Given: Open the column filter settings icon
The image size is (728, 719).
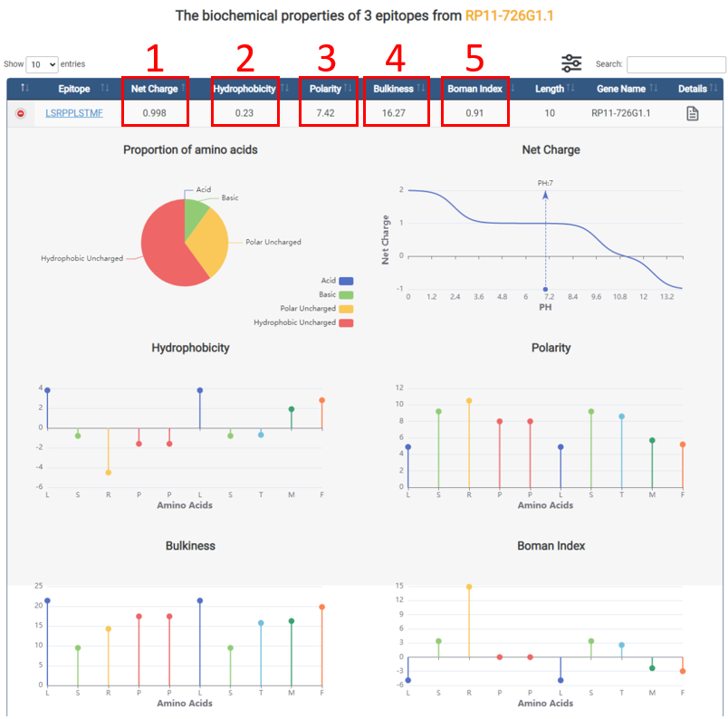Looking at the screenshot, I should pos(571,63).
